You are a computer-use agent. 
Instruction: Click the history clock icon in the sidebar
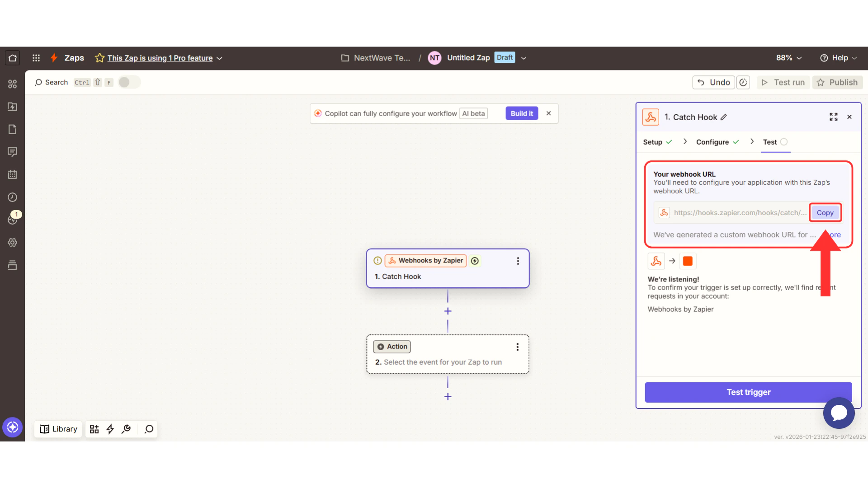(x=12, y=197)
